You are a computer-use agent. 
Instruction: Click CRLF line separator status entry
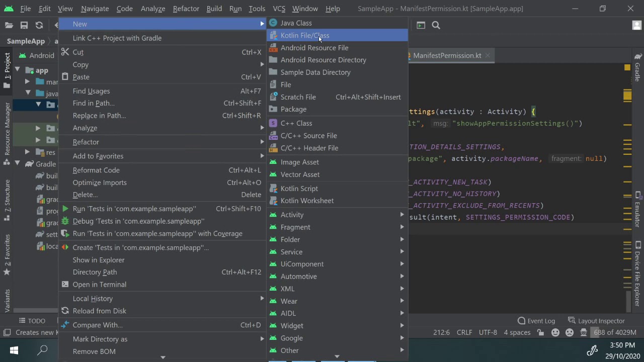point(464,332)
